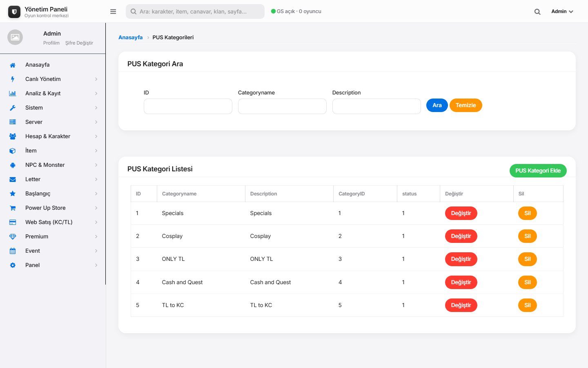Open the Admin user dropdown
The image size is (588, 368).
[x=562, y=11]
